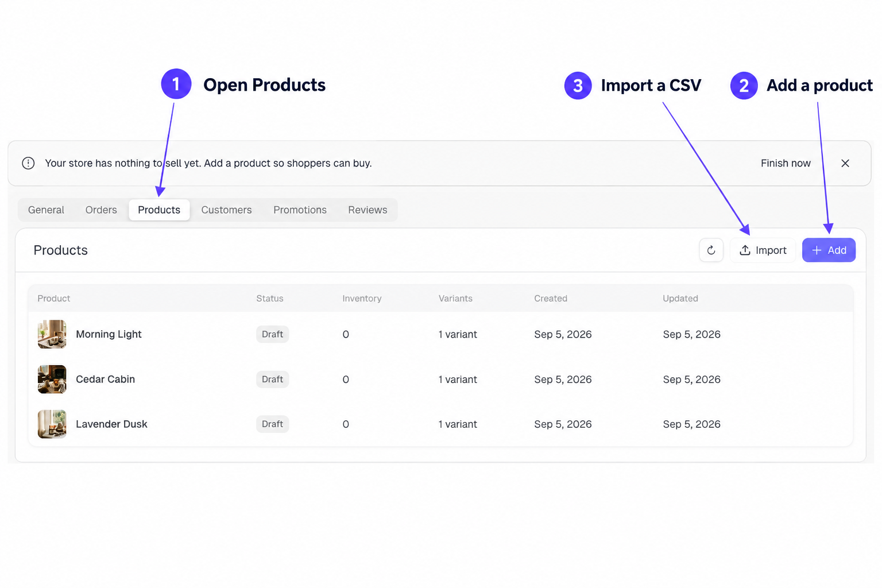The height and width of the screenshot is (588, 882).
Task: Click the Lavender Dusk product thumbnail
Action: 52,424
